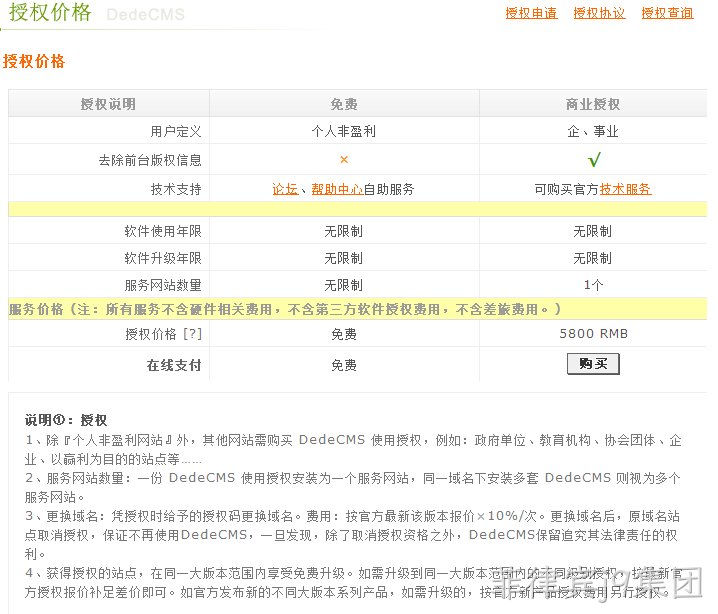
Task: Open the 授权申请 link
Action: pos(531,13)
